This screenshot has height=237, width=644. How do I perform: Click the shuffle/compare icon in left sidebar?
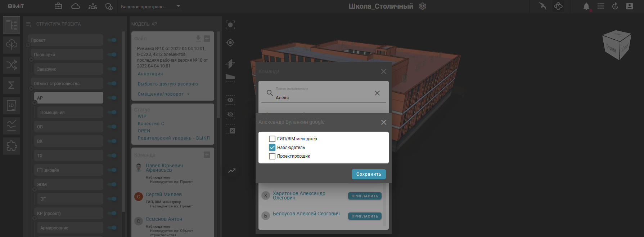[x=12, y=65]
